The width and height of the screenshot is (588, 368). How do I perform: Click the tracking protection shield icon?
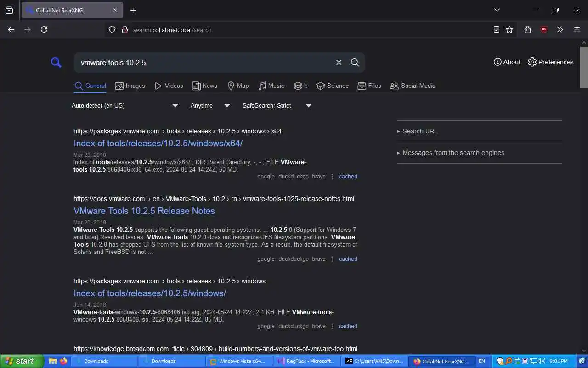[x=112, y=29]
